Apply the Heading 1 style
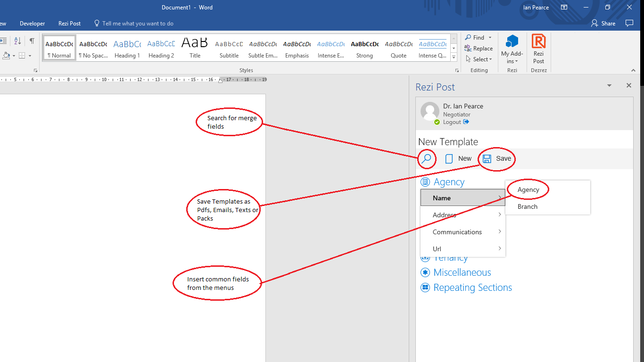 127,49
